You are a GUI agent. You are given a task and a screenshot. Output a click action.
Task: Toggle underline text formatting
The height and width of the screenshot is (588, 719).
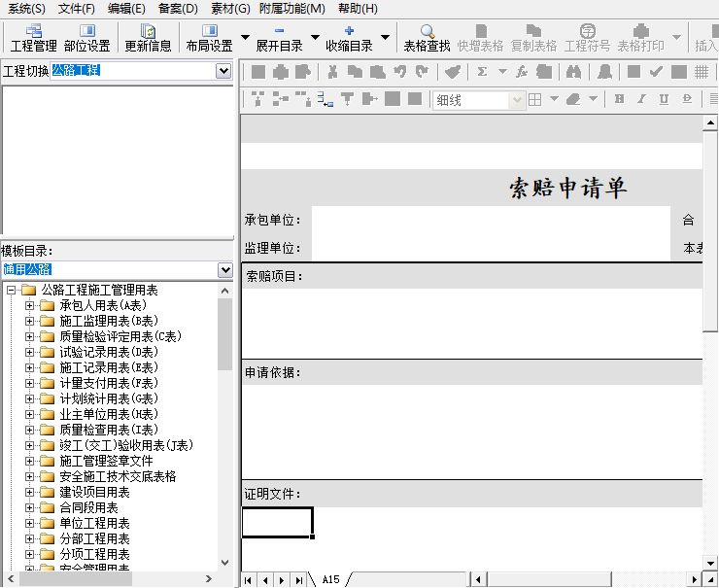pos(665,99)
